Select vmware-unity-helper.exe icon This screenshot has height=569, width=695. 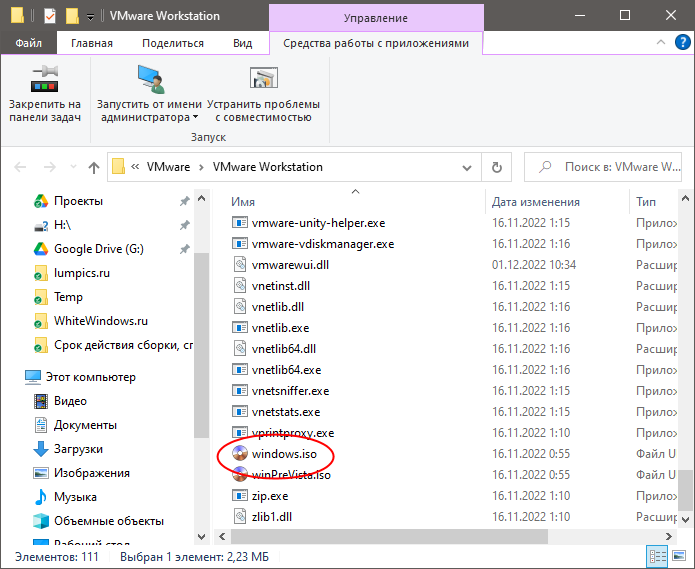point(240,222)
